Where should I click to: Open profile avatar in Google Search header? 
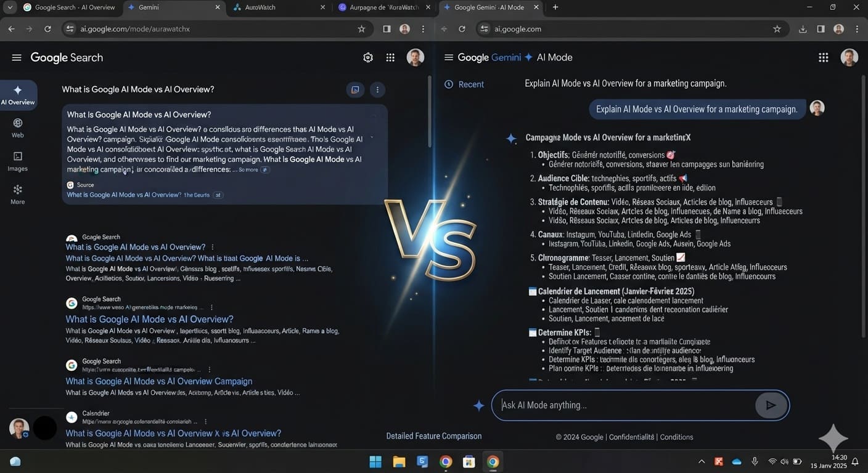pyautogui.click(x=416, y=57)
